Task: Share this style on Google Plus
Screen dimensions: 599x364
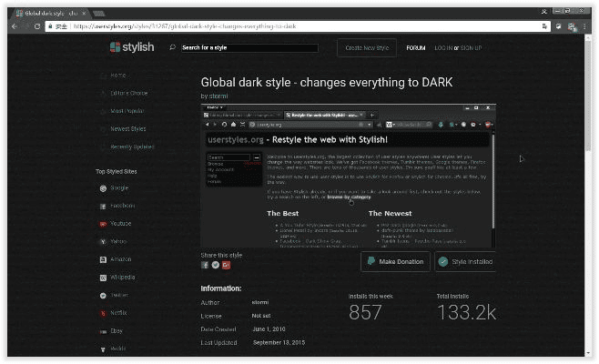Action: pyautogui.click(x=226, y=265)
